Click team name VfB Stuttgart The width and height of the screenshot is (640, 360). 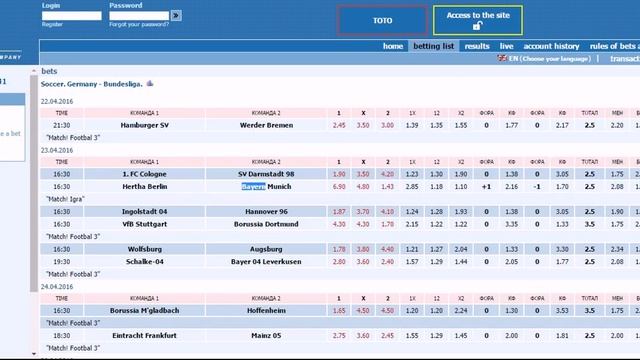pos(144,224)
